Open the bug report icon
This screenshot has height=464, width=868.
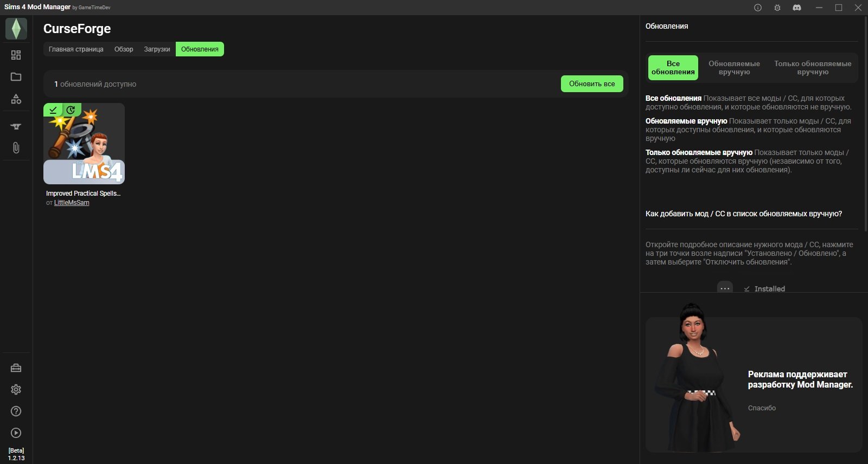tap(777, 8)
